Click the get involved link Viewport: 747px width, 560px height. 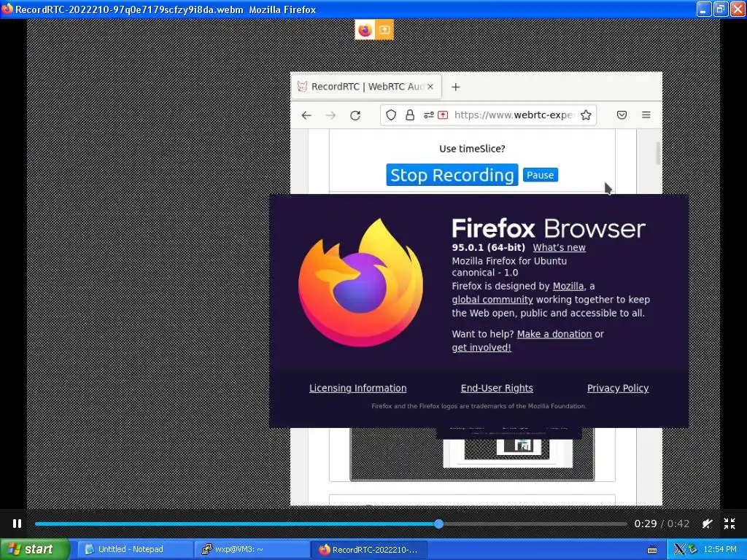(481, 348)
